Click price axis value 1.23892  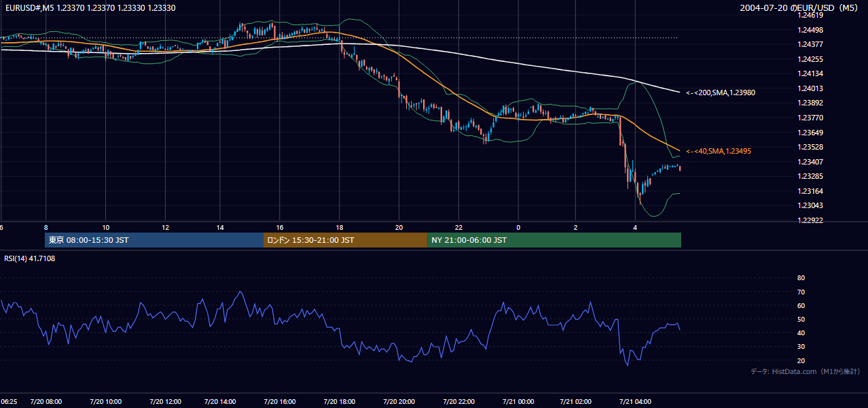(810, 103)
